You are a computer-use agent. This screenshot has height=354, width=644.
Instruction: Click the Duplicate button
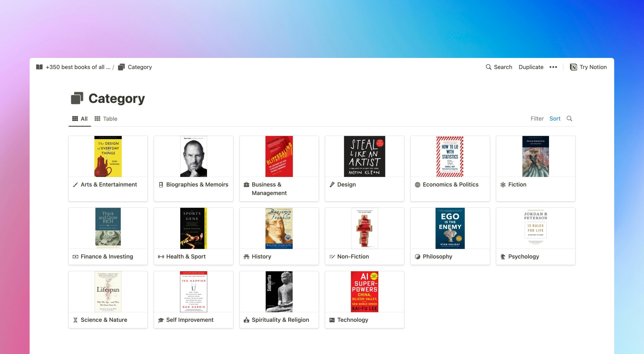click(x=531, y=67)
